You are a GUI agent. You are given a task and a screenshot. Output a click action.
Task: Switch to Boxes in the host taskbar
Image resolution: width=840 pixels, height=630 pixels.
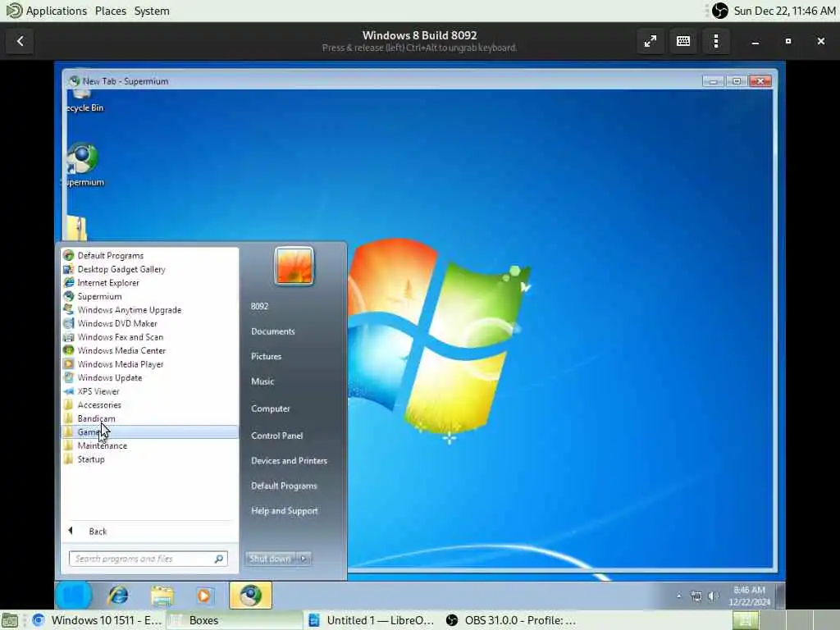click(x=235, y=620)
